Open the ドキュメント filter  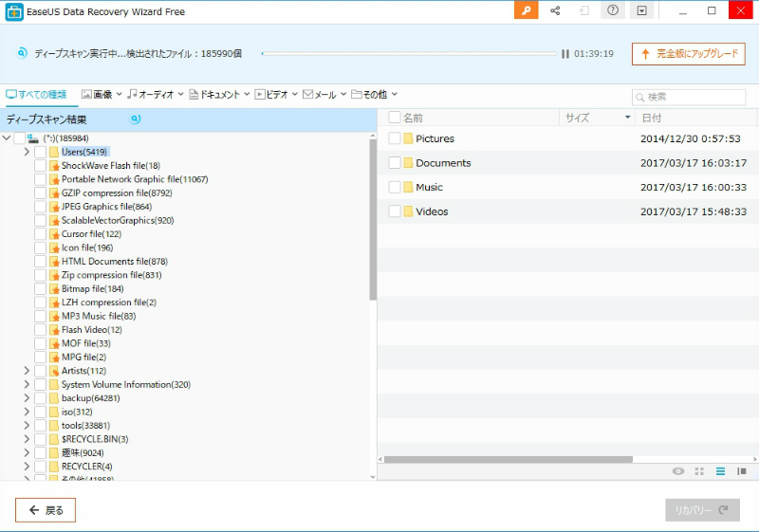pos(219,94)
